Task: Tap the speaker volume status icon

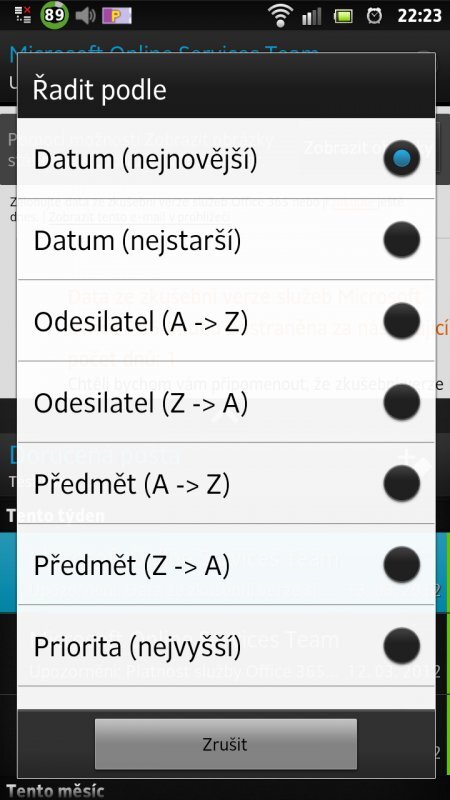Action: [x=86, y=16]
